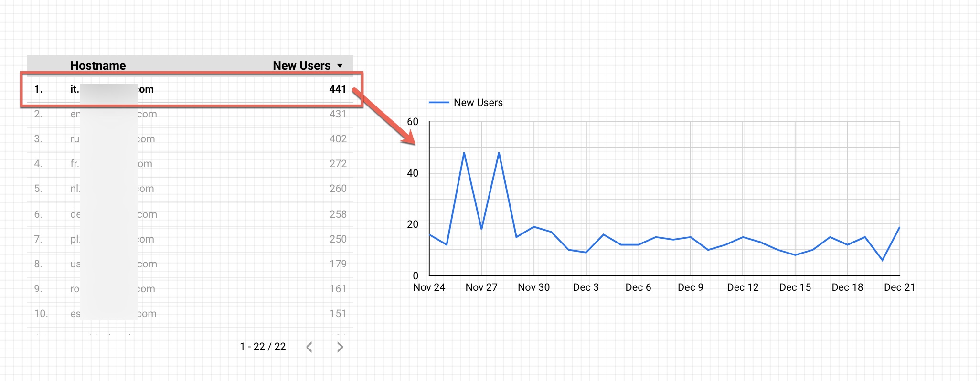The image size is (980, 381).
Task: Click the Hostname column header
Action: pyautogui.click(x=98, y=65)
